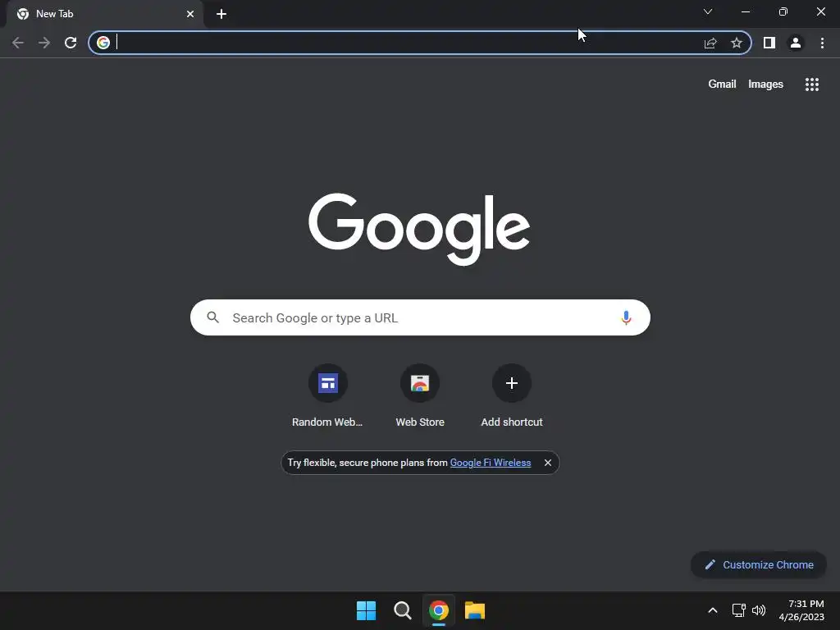
Task: Open the side panel
Action: click(769, 43)
